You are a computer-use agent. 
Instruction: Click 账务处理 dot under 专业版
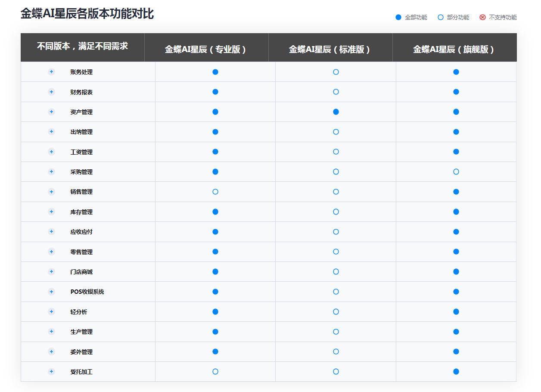[x=215, y=72]
